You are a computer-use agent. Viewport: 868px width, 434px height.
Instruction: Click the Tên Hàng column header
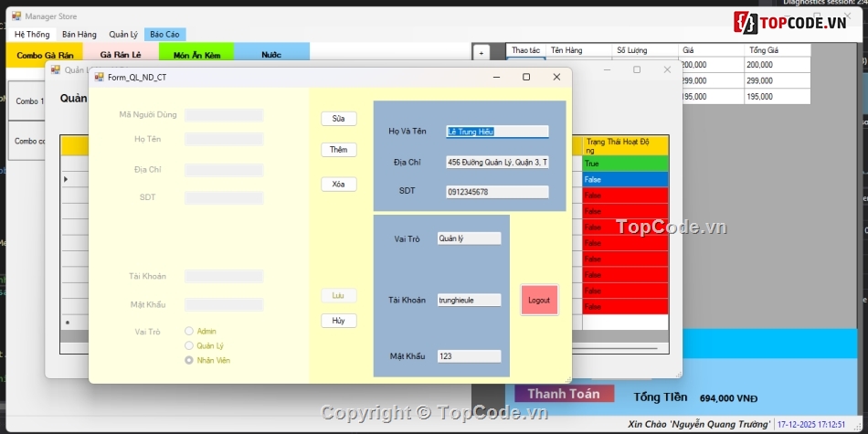579,50
